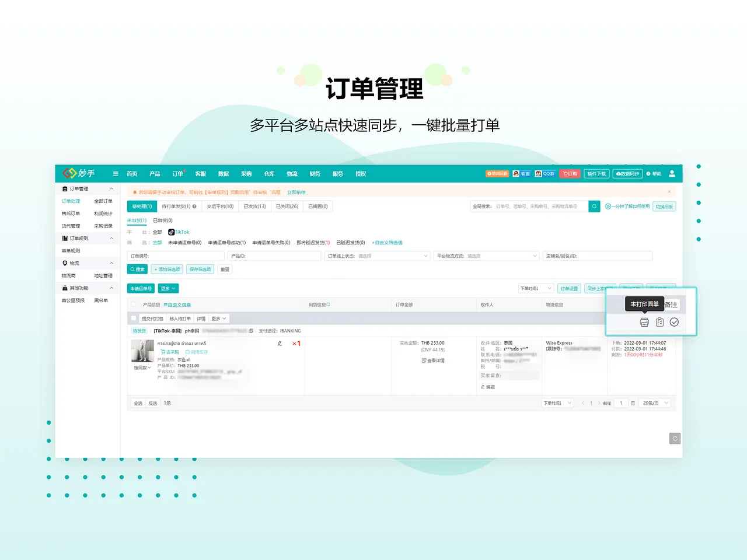This screenshot has height=560, width=747.
Task: Click the QQ群 icon in top bar
Action: click(545, 173)
